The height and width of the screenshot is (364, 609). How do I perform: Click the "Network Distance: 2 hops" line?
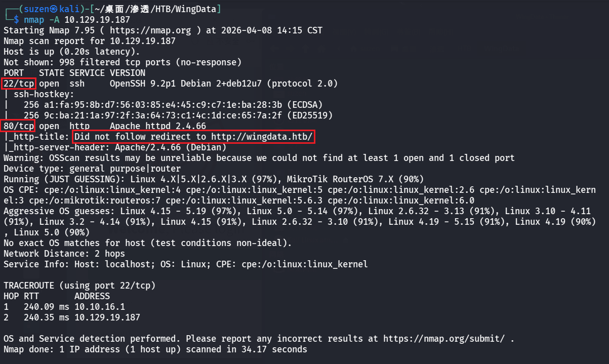click(x=64, y=254)
